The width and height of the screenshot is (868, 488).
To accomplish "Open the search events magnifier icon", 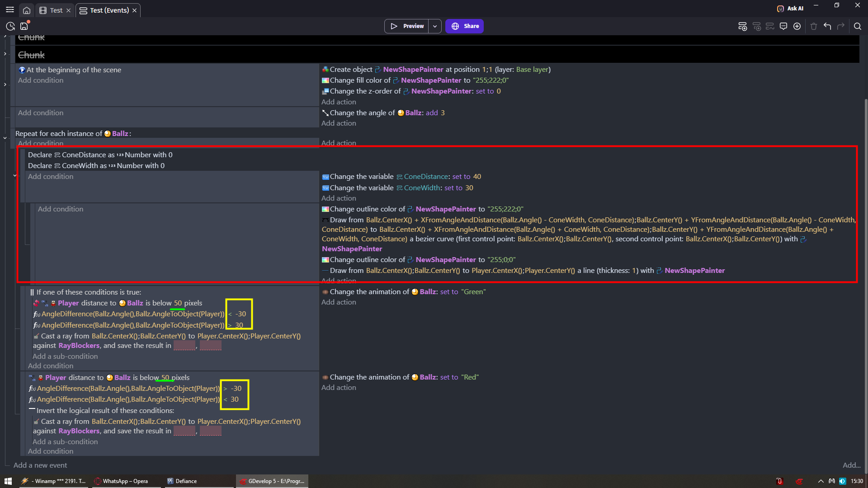I will click(858, 26).
